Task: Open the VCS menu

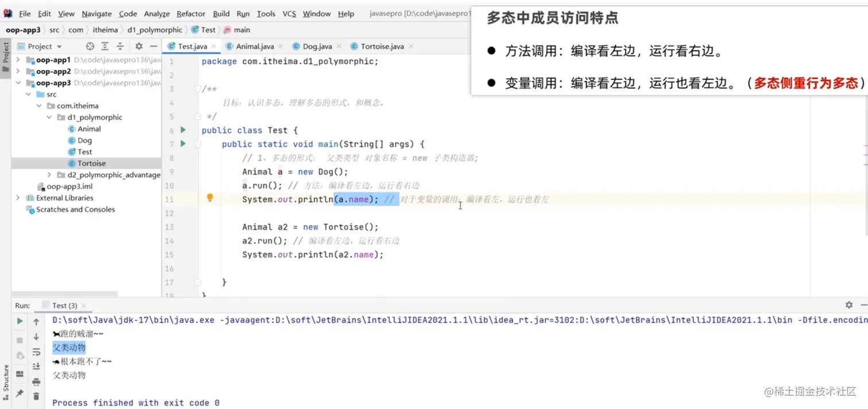Action: coord(289,14)
